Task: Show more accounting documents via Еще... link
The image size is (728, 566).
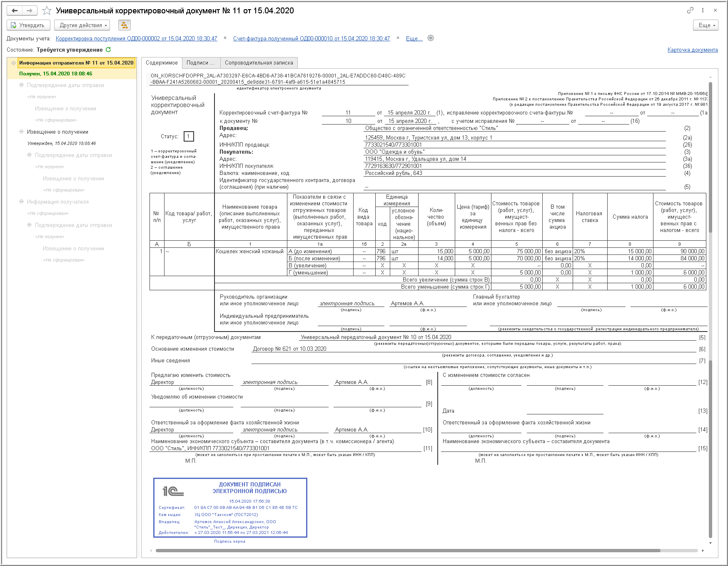Action: (414, 38)
